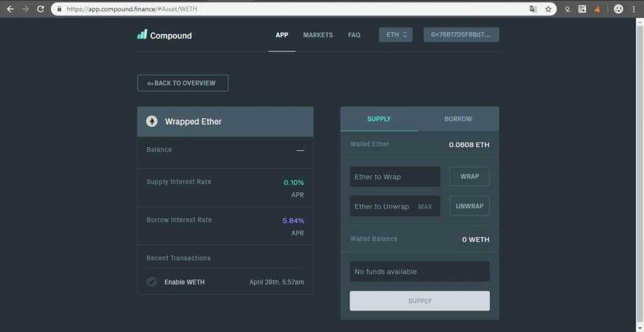This screenshot has height=332, width=644.
Task: Click the wallet address 0x76B17D5F8Bd7 button
Action: coord(461,35)
